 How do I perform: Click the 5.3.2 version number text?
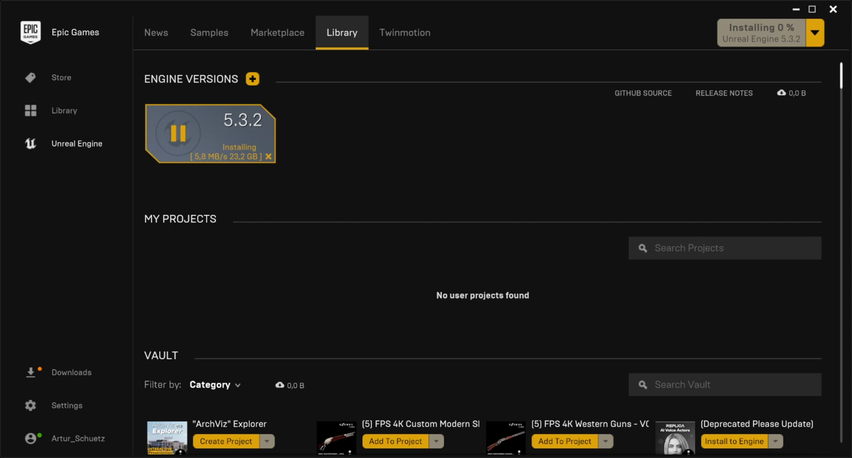(242, 120)
